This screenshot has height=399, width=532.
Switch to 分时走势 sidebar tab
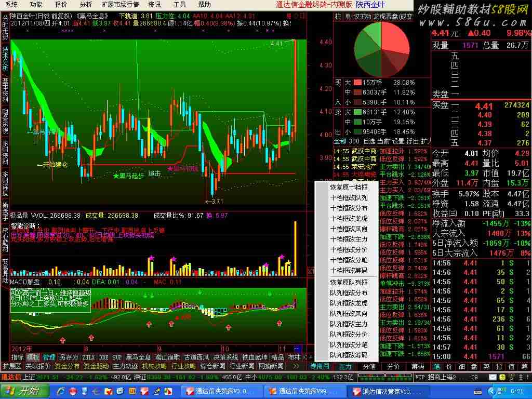coord(5,27)
